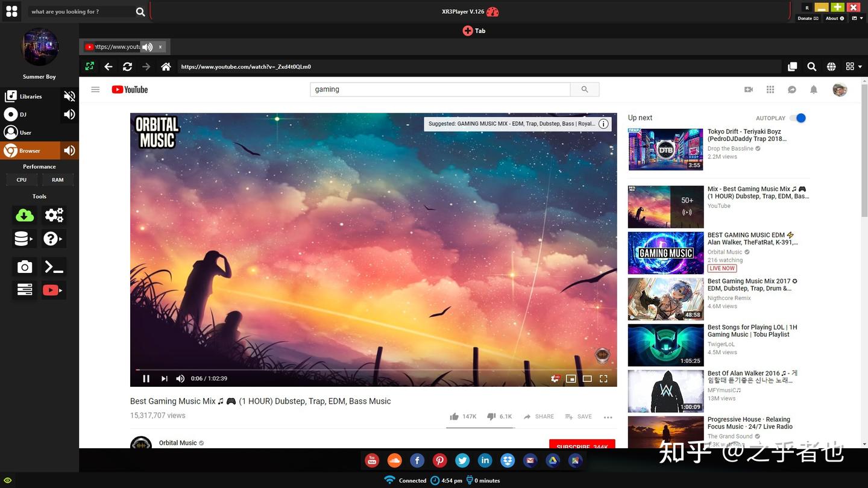Open the Libraries mode
Screen dimensions: 868x488
click(x=30, y=96)
